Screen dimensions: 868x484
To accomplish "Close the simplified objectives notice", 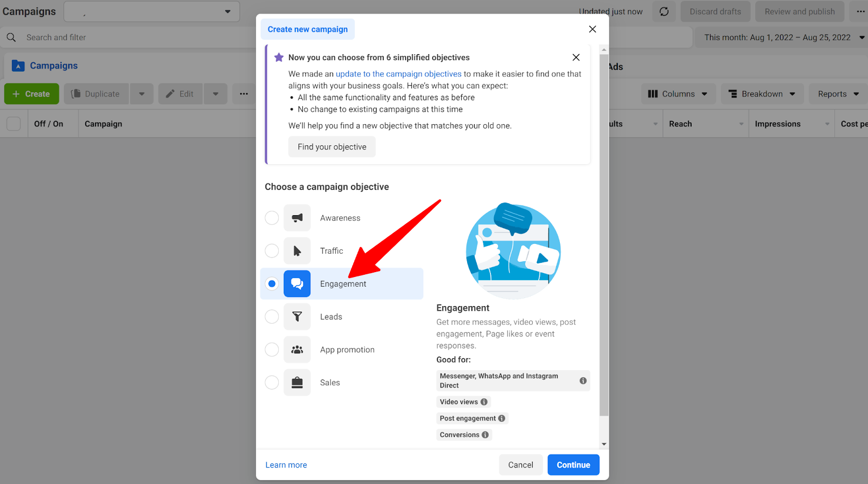I will pyautogui.click(x=576, y=57).
